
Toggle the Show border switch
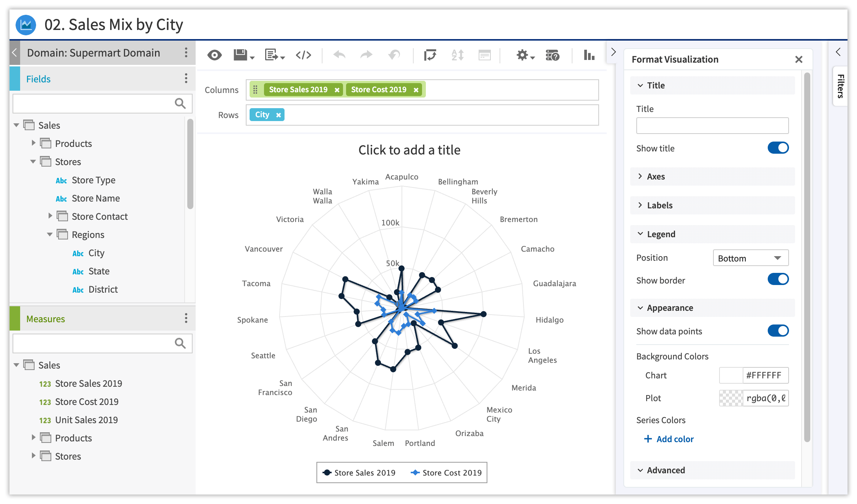click(x=778, y=279)
